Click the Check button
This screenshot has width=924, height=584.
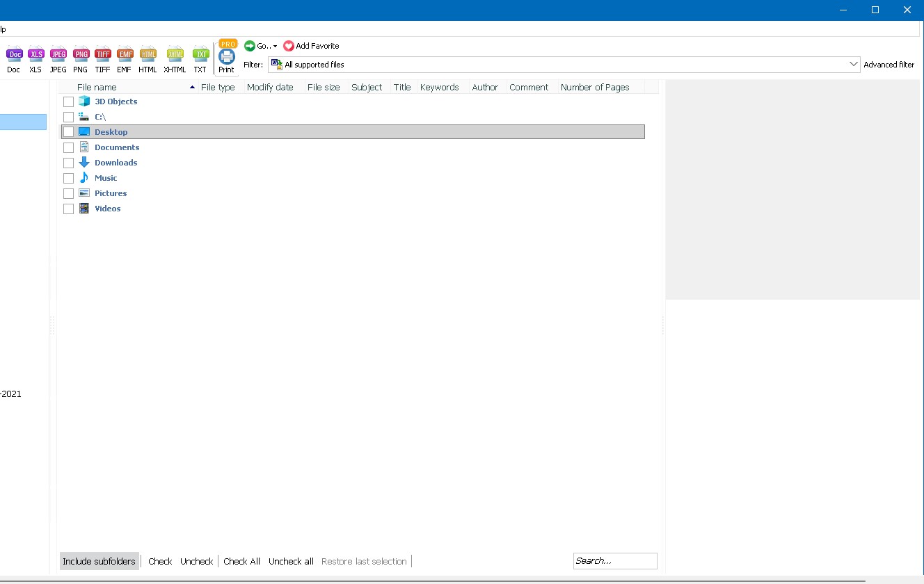tap(160, 561)
